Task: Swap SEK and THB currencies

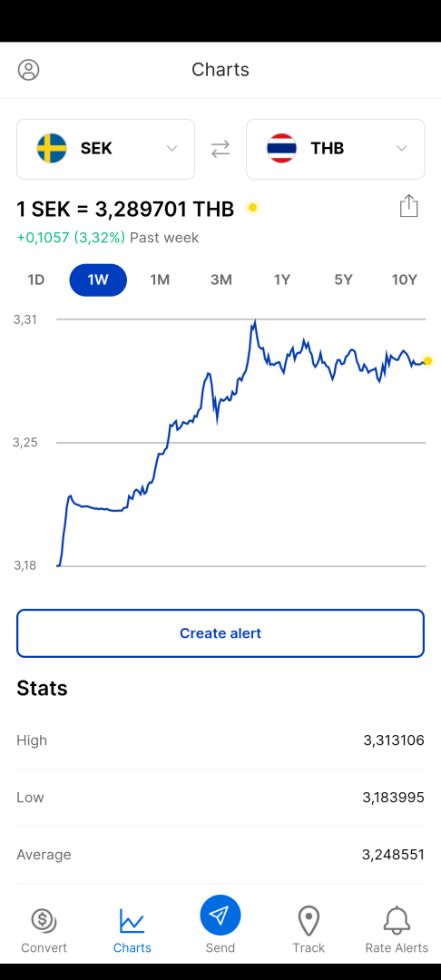Action: tap(220, 149)
